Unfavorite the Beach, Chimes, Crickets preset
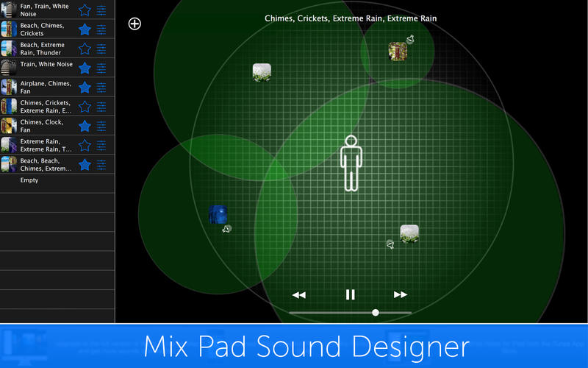This screenshot has width=588, height=368. 85,29
